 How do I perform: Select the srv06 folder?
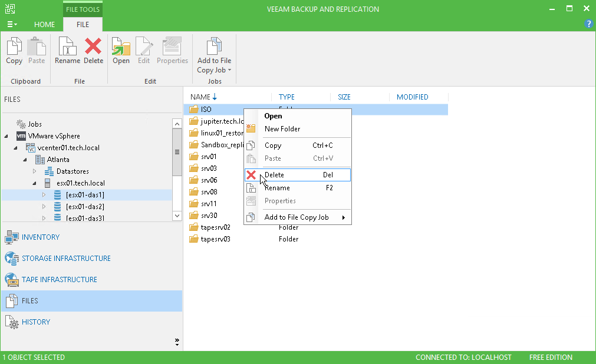[x=209, y=180]
